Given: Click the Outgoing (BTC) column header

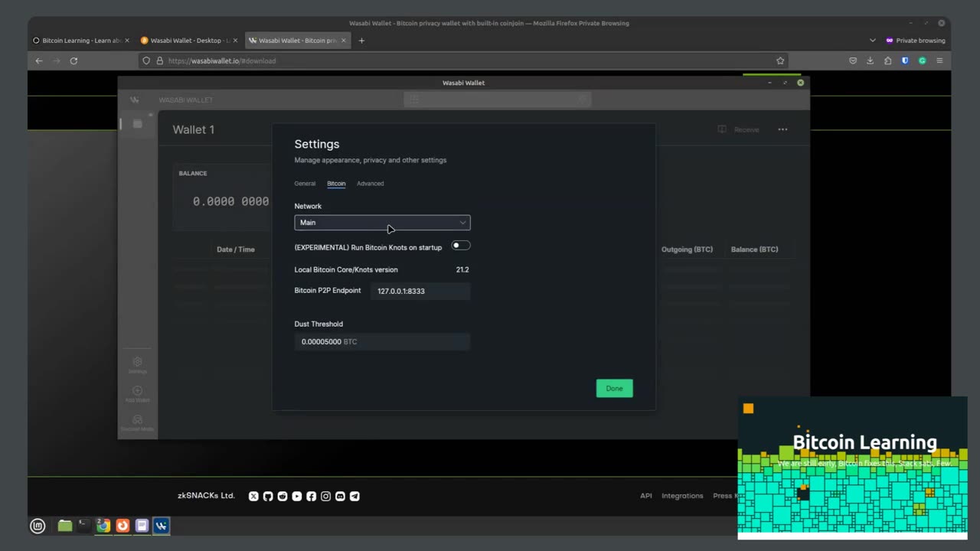Looking at the screenshot, I should pos(687,249).
